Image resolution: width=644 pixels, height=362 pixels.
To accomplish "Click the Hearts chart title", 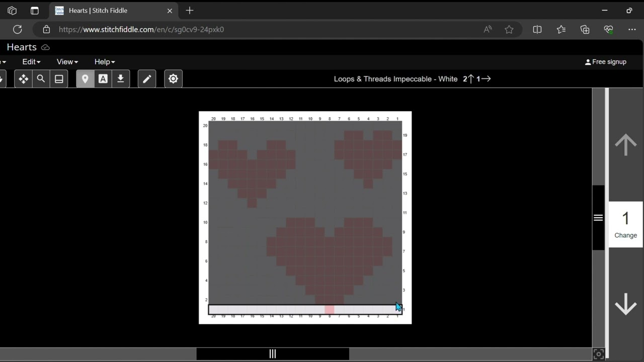I will coord(22,47).
